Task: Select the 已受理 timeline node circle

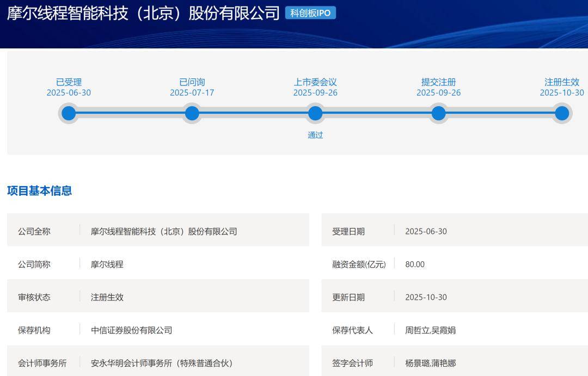Action: pyautogui.click(x=68, y=114)
